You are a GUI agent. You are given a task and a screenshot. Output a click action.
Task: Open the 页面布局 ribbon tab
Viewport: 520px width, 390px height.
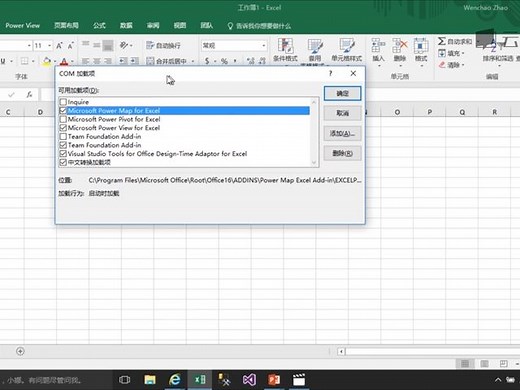(x=66, y=25)
